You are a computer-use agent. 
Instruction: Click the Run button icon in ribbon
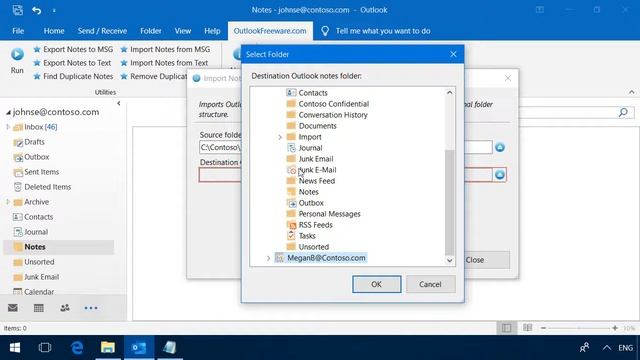click(x=17, y=54)
